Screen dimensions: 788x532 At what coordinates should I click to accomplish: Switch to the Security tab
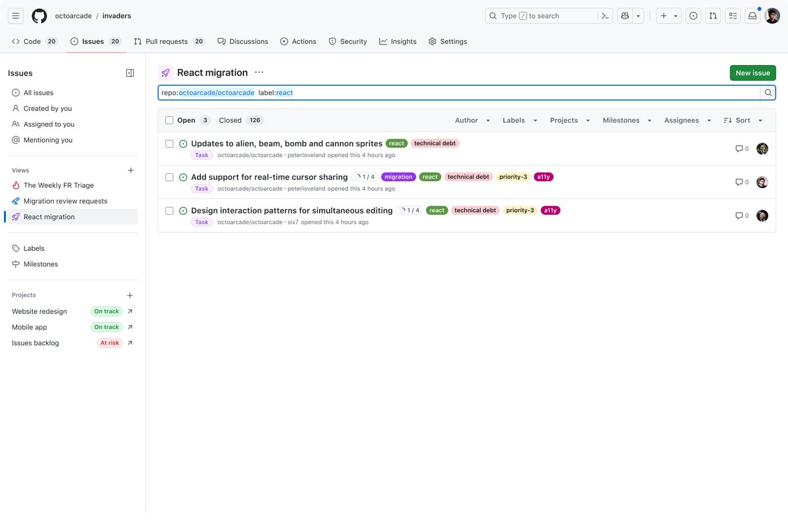click(348, 41)
